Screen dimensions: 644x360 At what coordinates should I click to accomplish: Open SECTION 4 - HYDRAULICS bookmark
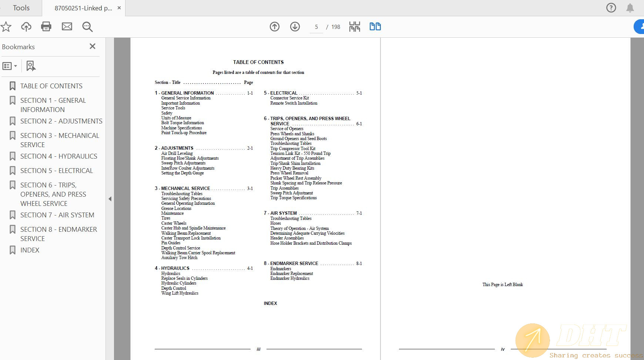point(58,156)
